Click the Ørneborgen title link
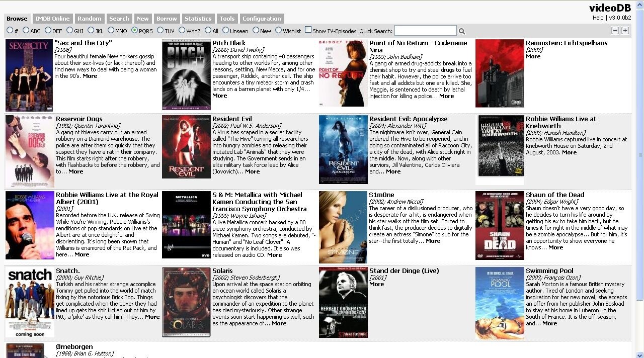Viewport: 644px width, 358px height. tap(74, 347)
